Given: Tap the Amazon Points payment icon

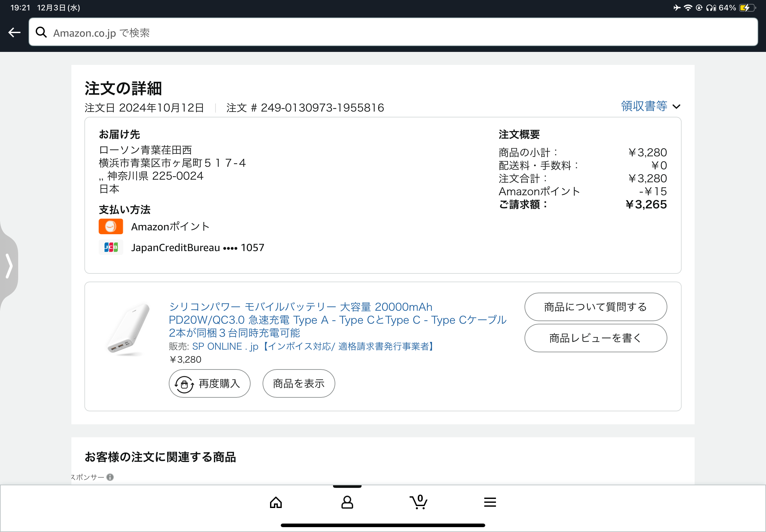Looking at the screenshot, I should 111,227.
